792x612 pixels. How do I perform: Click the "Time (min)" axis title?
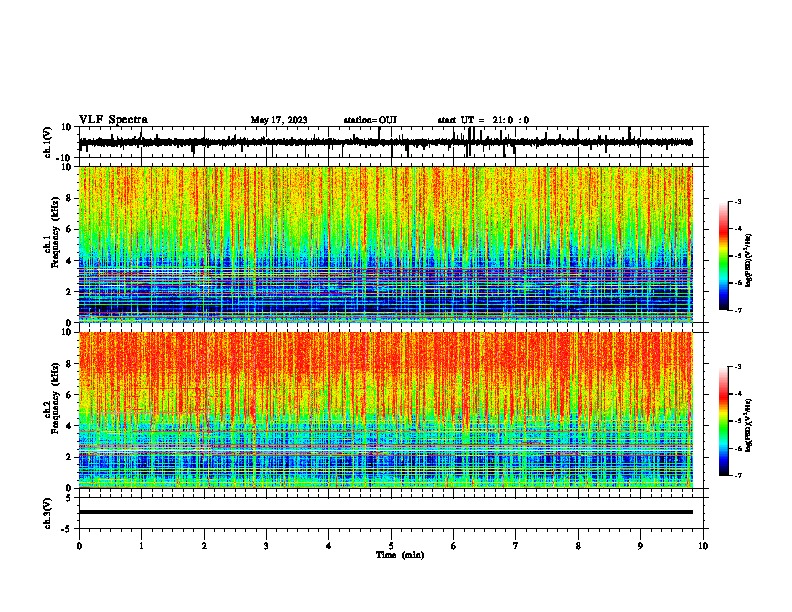(400, 555)
